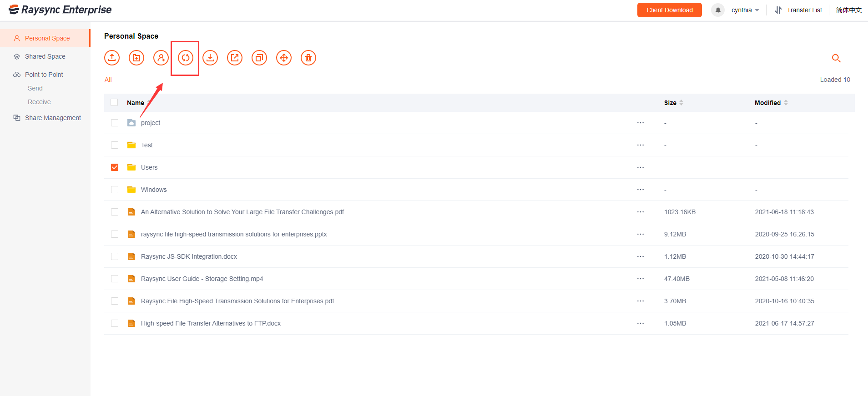Open Personal Space in sidebar

point(45,38)
